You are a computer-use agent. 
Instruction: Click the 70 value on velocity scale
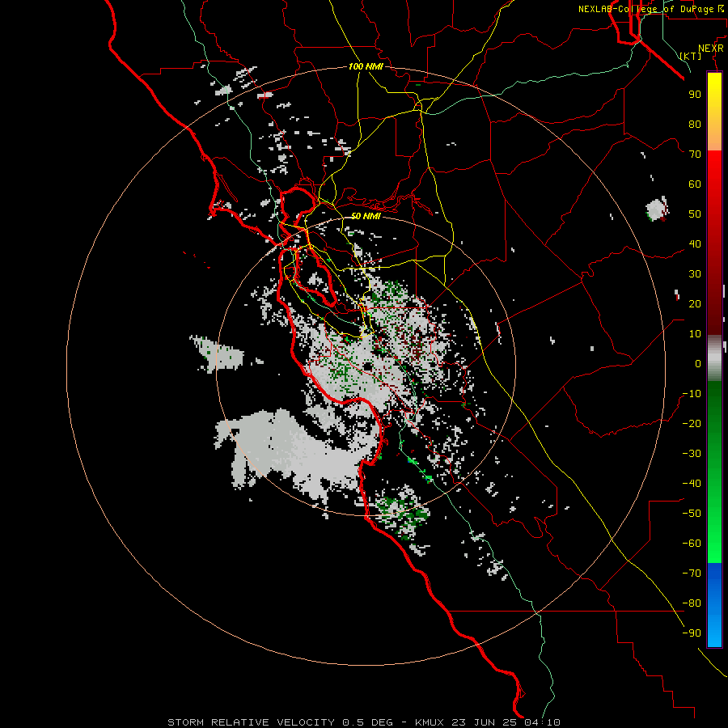[695, 154]
